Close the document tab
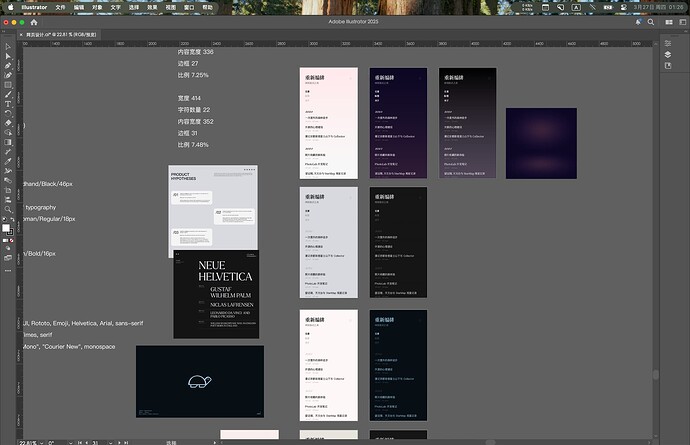The width and height of the screenshot is (690, 445). pyautogui.click(x=21, y=34)
